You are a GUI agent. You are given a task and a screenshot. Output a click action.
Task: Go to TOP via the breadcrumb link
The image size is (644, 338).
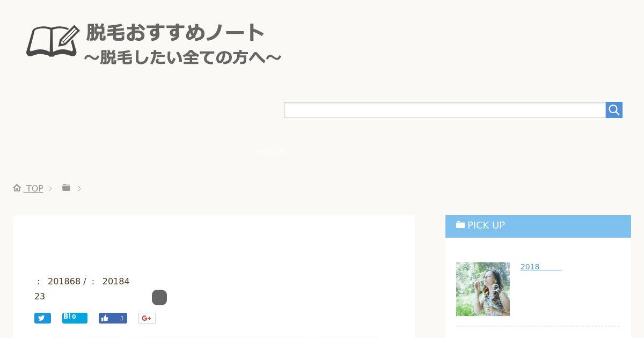34,188
